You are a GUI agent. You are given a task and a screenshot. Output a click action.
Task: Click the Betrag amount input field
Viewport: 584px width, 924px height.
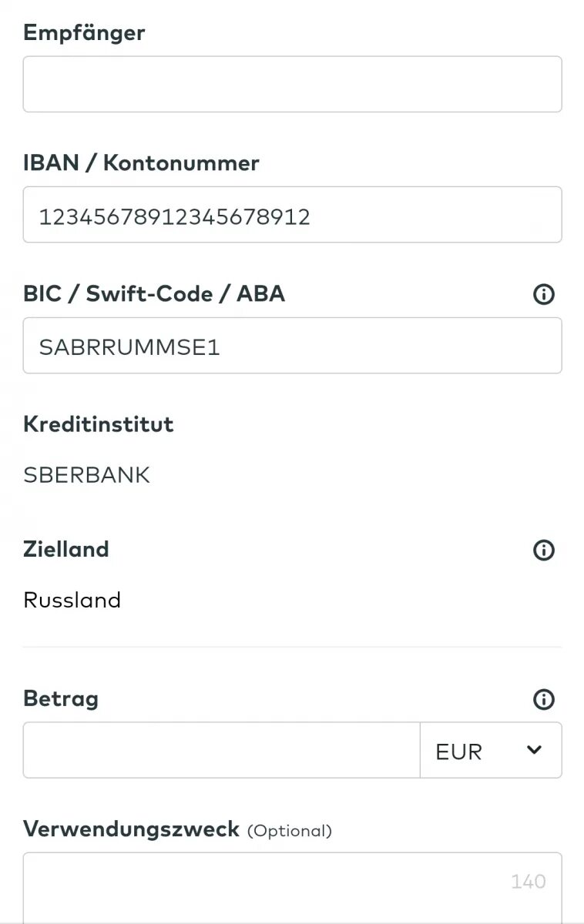click(x=221, y=751)
